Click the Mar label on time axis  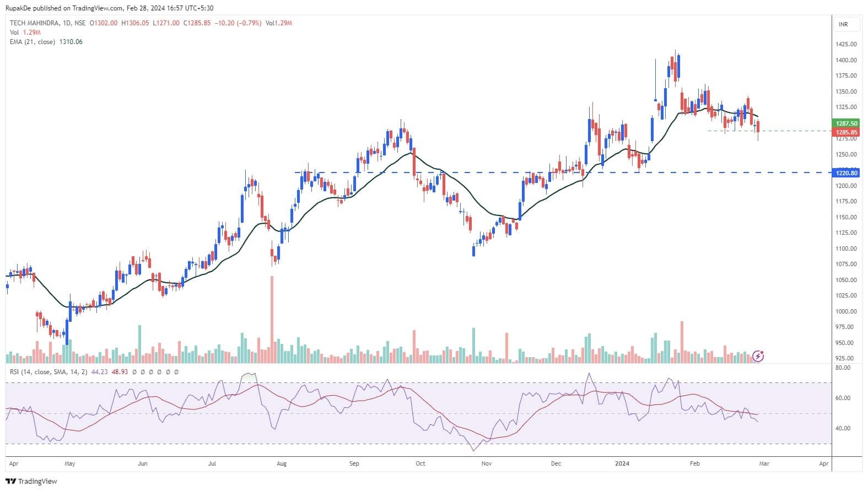click(x=764, y=464)
